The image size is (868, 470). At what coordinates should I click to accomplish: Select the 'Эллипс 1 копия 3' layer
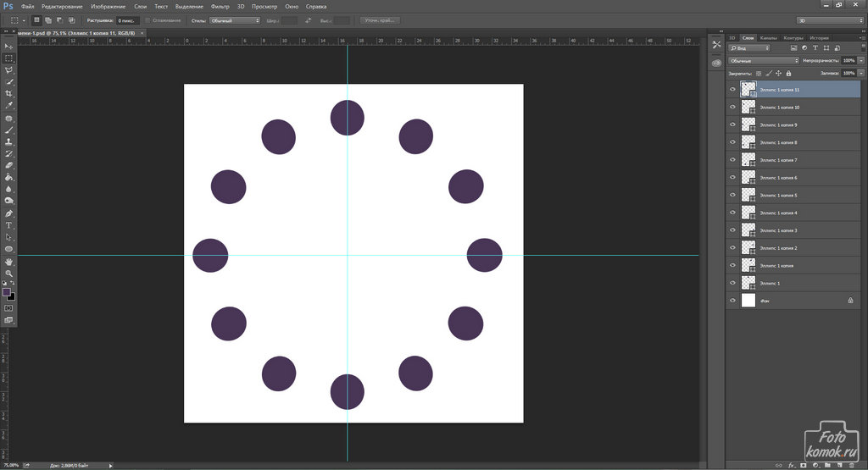[x=778, y=230]
